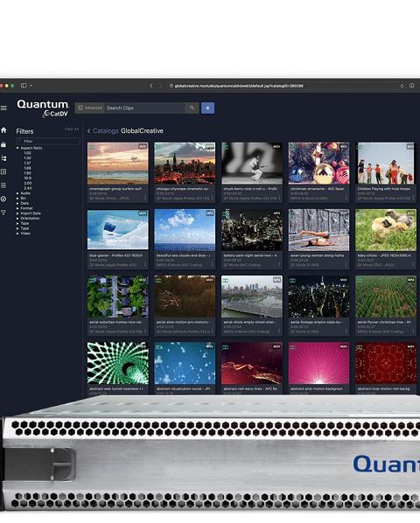420x523 pixels.
Task: Click the magnifier search button
Action: [192, 108]
